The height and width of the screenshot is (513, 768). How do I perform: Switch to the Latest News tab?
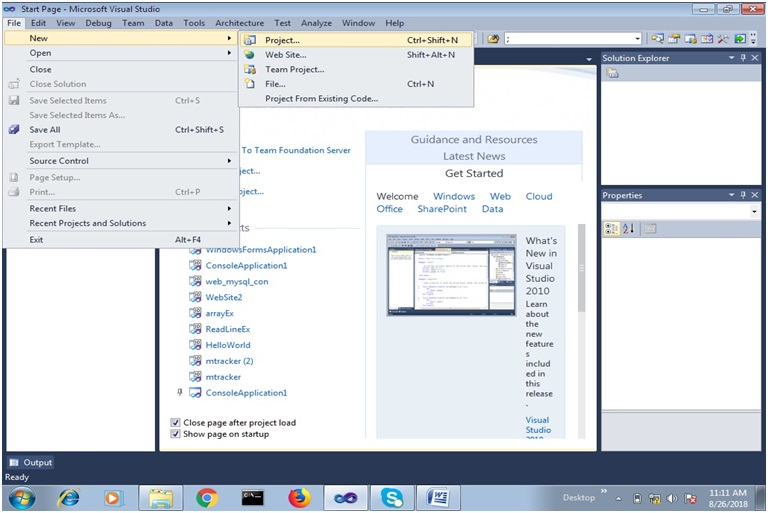point(474,156)
